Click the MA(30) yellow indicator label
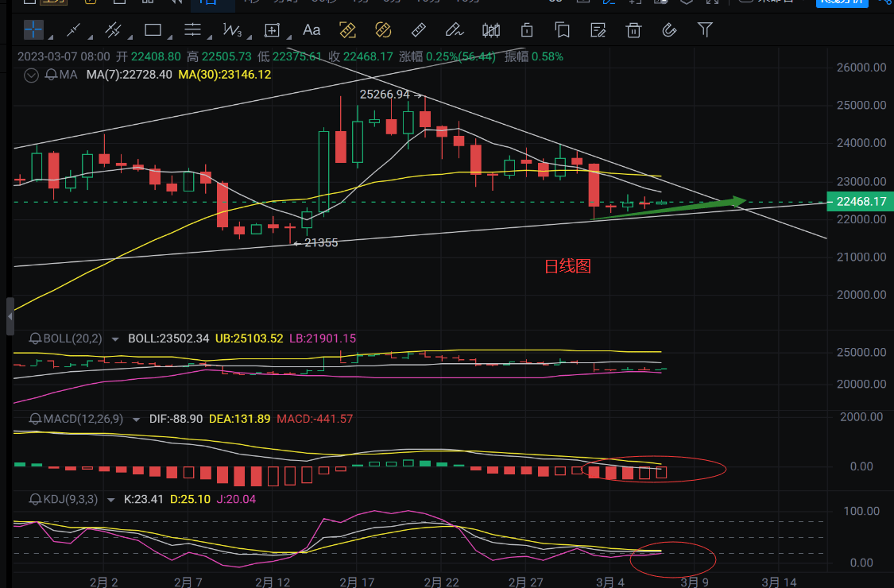The width and height of the screenshot is (894, 588). pyautogui.click(x=225, y=75)
